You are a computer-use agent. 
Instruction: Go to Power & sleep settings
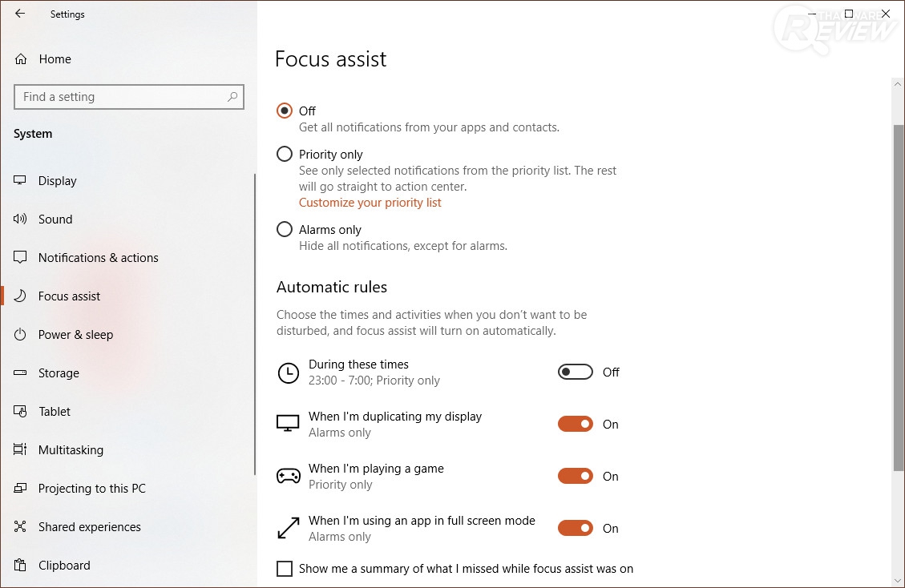pyautogui.click(x=75, y=335)
